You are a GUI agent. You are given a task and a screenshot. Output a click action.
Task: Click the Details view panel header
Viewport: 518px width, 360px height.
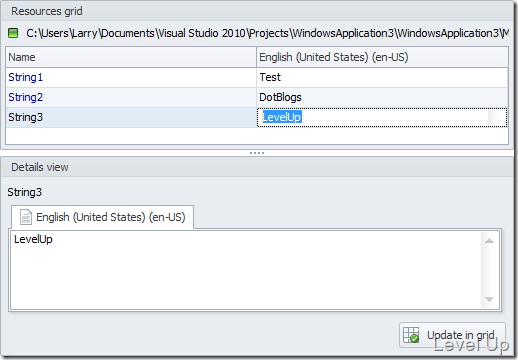[257, 167]
